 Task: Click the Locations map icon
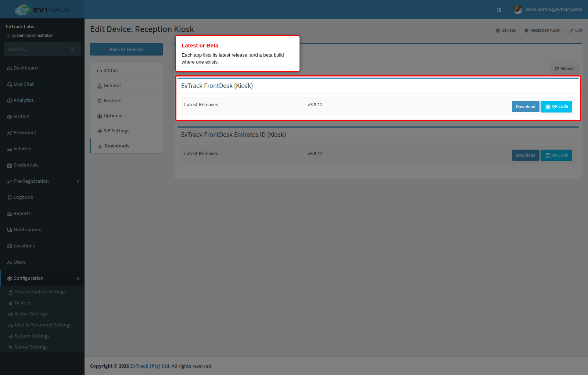pos(10,246)
